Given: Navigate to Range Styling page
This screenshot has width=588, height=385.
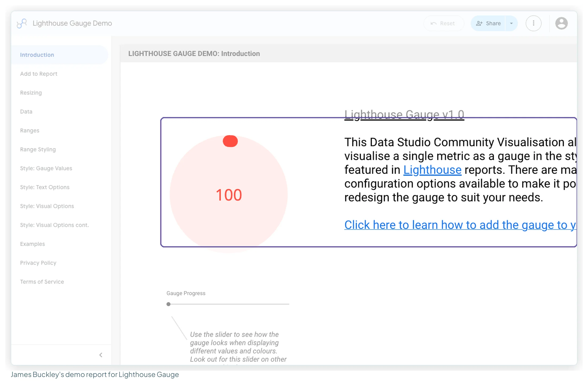Looking at the screenshot, I should click(x=38, y=150).
